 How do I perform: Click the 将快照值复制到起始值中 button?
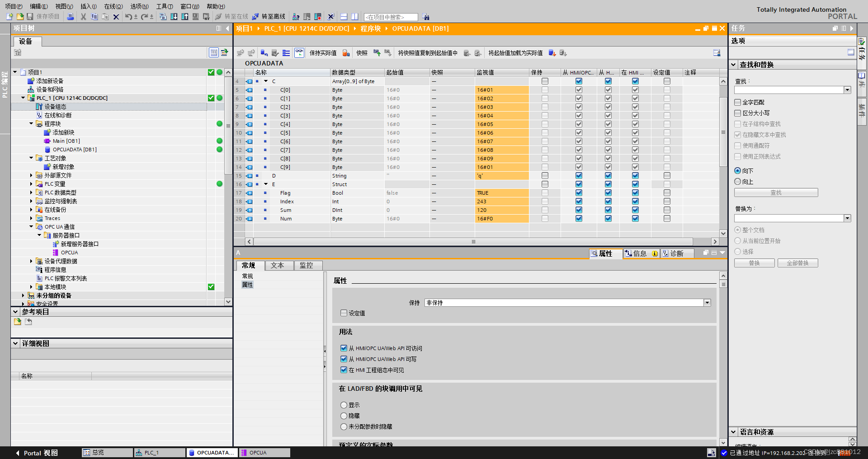click(x=428, y=53)
